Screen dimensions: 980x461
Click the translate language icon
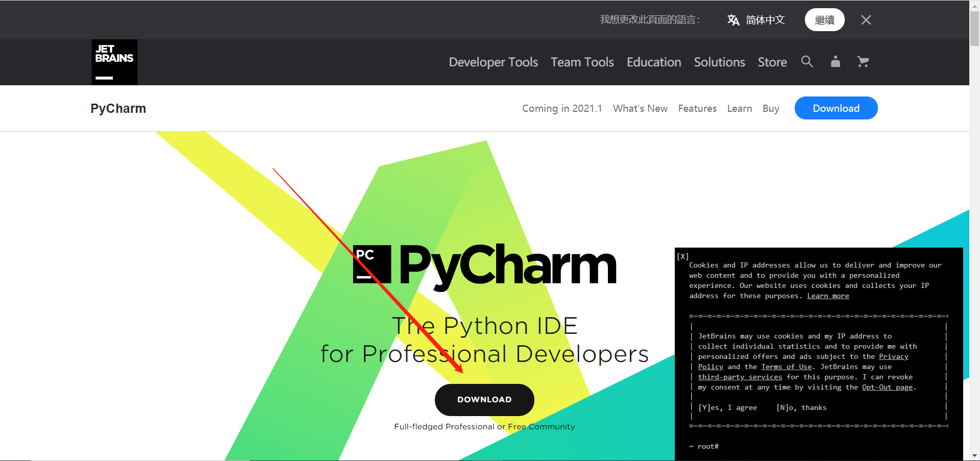tap(733, 20)
